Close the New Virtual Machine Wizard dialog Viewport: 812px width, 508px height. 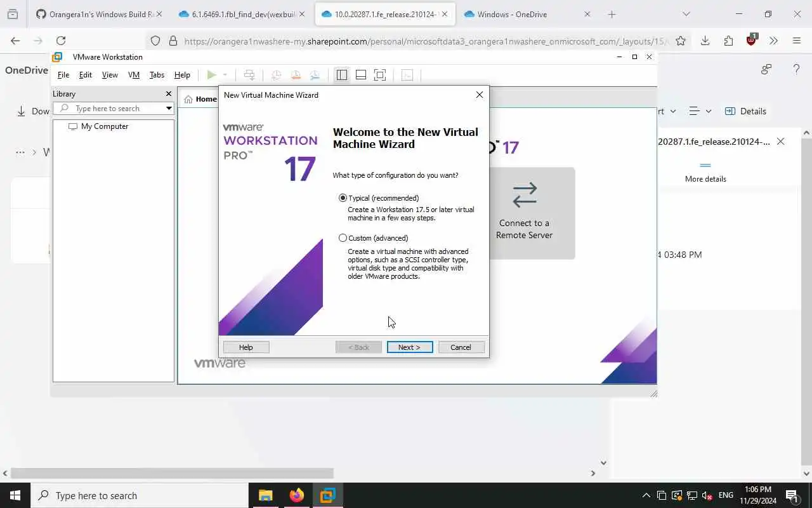(480, 95)
